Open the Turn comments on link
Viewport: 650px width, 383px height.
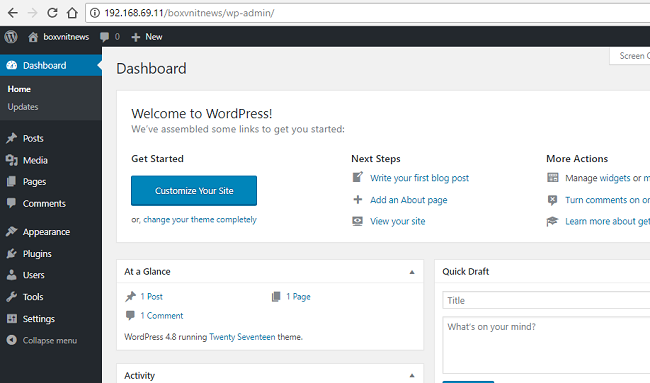click(x=608, y=200)
